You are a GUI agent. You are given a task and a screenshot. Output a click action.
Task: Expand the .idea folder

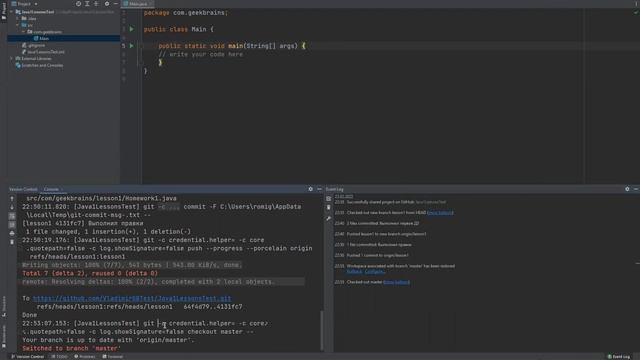point(18,18)
